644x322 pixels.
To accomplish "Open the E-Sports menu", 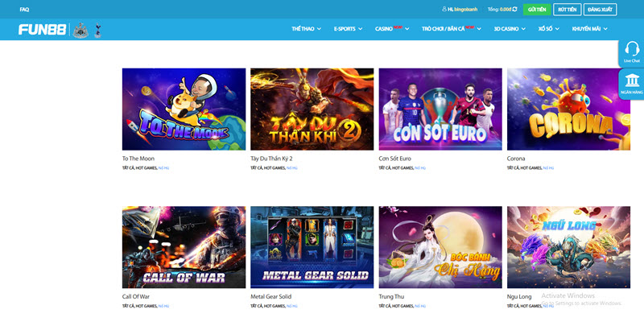I will [345, 29].
